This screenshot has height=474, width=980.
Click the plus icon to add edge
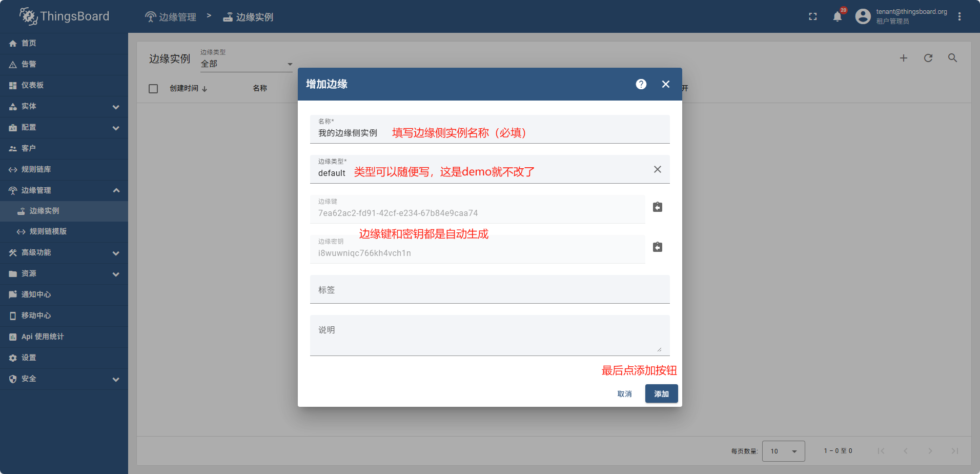click(903, 58)
